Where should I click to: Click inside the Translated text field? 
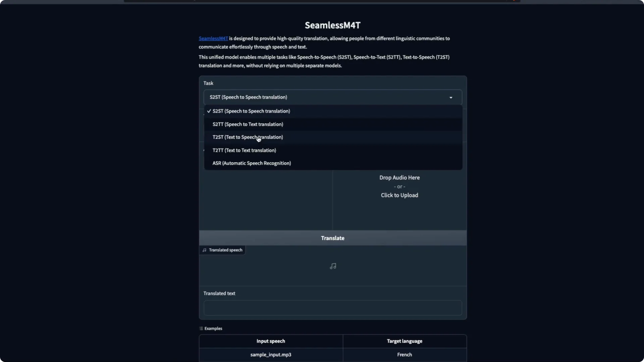click(332, 308)
